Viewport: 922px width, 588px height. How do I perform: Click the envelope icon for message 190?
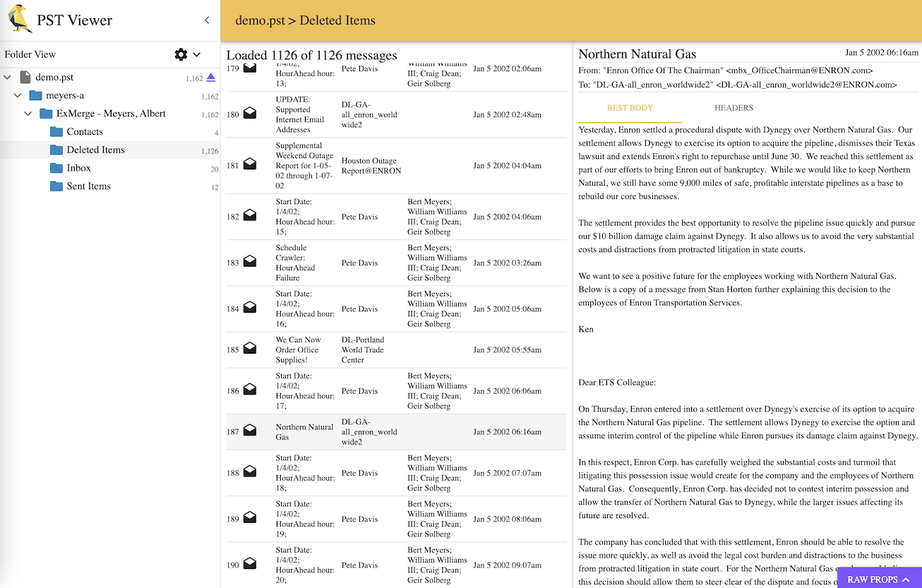tap(250, 565)
